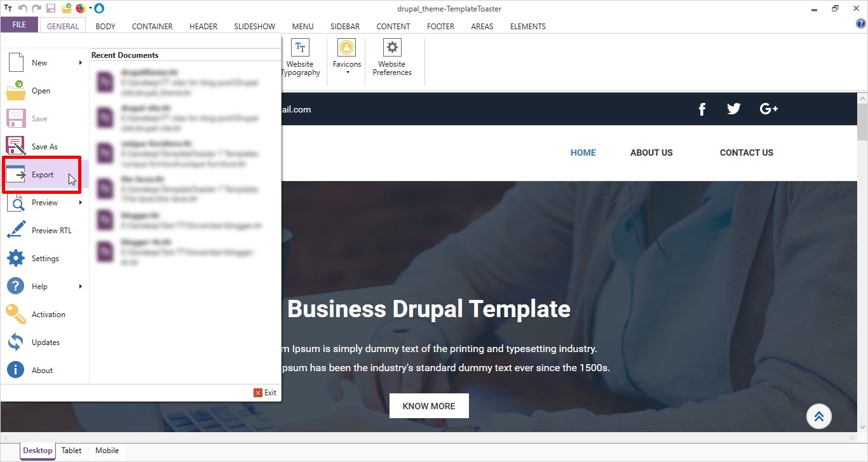
Task: Switch to the HEADER ribbon tab
Action: pos(203,26)
